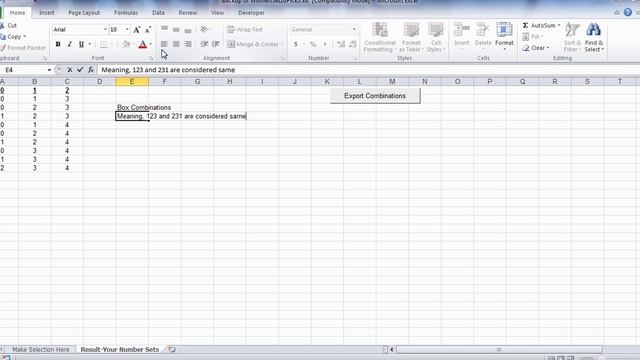Open the Insert ribbon tab
Viewport: 640px width, 360px height.
pos(47,13)
